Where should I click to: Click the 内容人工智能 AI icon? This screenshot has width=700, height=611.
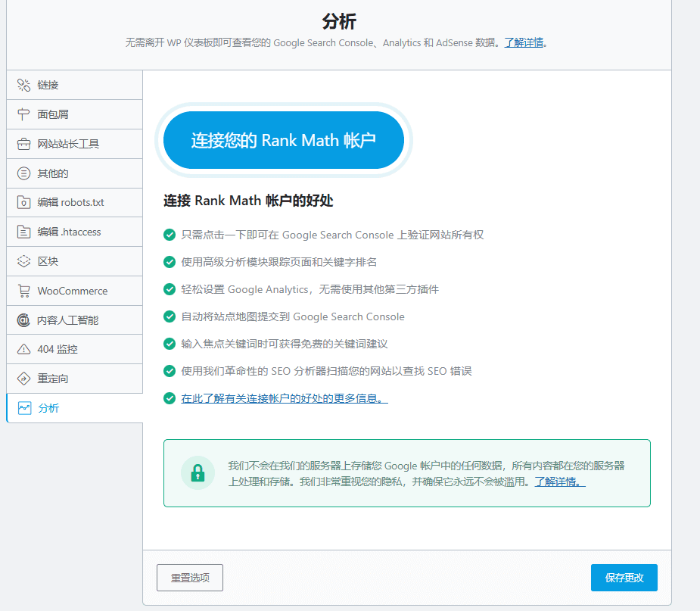[23, 320]
